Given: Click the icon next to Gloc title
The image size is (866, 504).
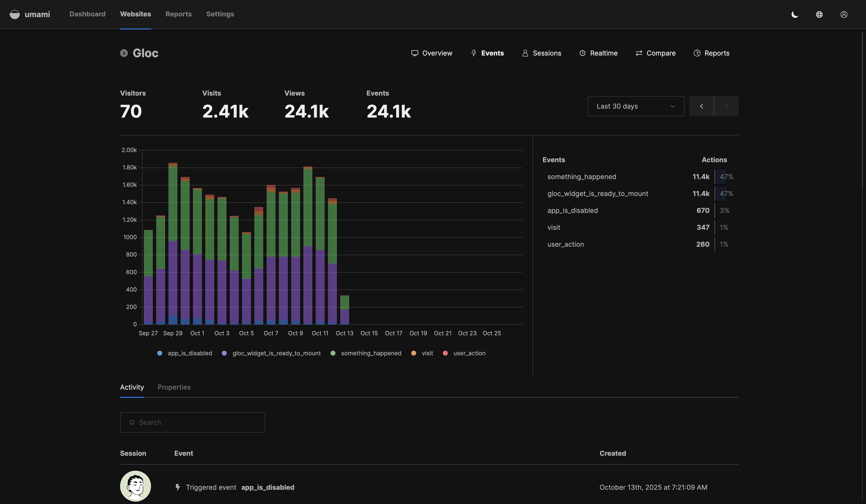Looking at the screenshot, I should click(124, 53).
